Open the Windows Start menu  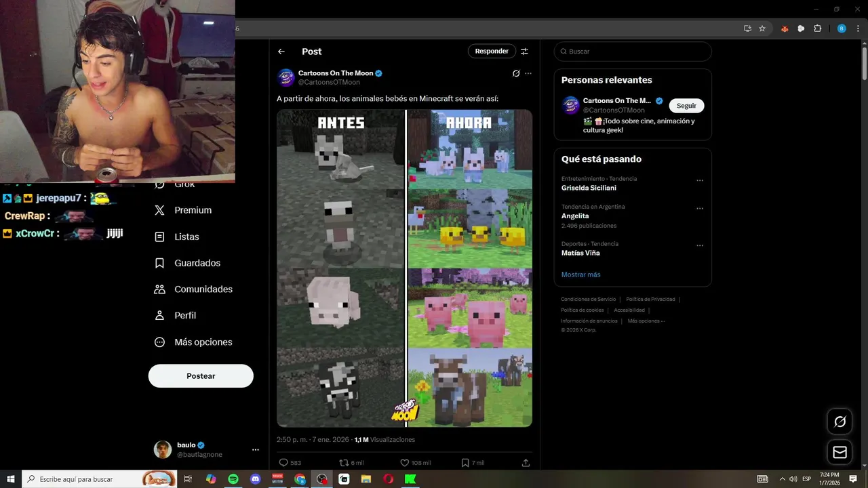pyautogui.click(x=11, y=479)
